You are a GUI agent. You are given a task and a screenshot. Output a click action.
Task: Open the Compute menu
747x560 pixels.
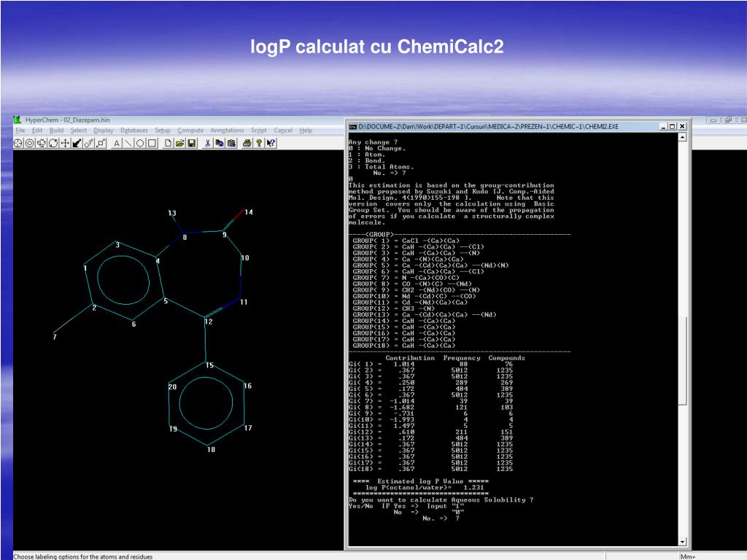pos(190,131)
